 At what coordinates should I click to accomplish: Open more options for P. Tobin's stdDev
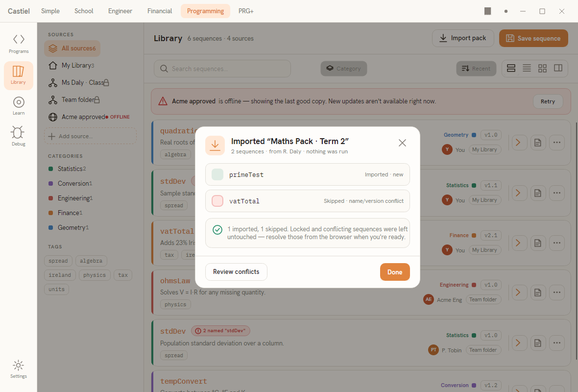557,343
